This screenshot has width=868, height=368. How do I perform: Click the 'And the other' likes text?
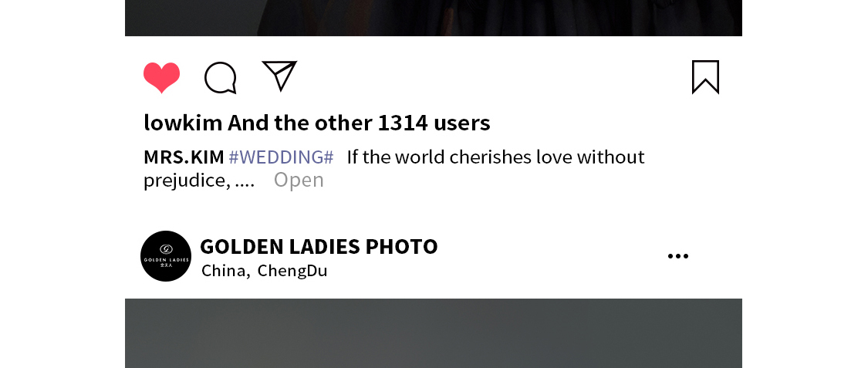pos(299,123)
